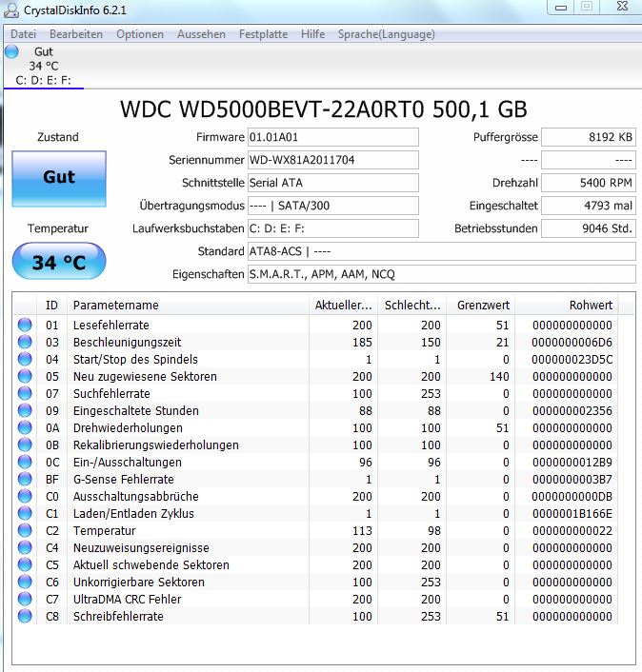This screenshot has height=672, width=642.
Task: Click the Übertragungsmodus field SATA/300
Action: tap(333, 206)
